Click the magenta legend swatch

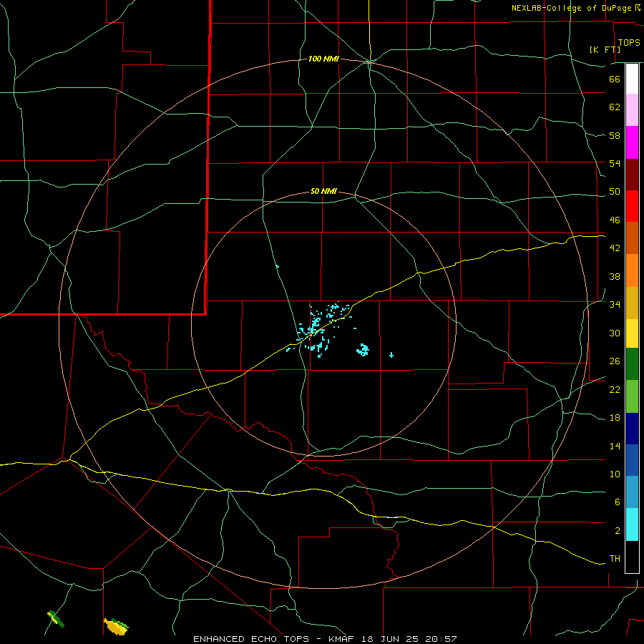(x=632, y=142)
